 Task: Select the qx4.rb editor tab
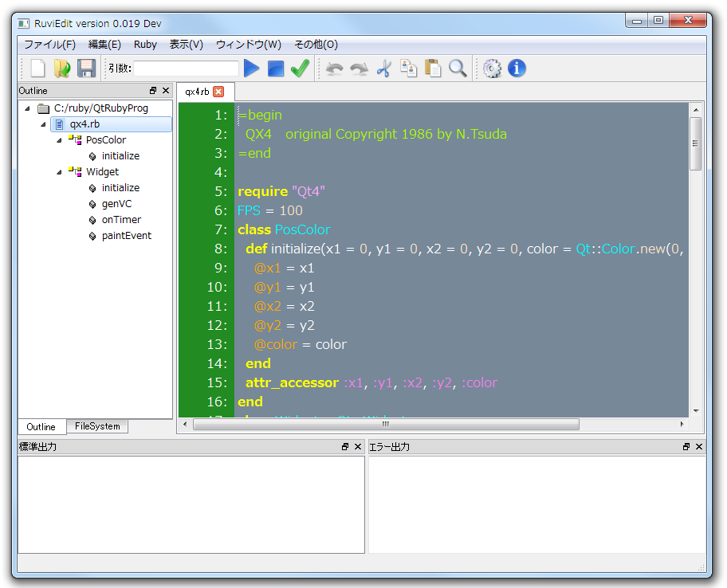click(197, 92)
